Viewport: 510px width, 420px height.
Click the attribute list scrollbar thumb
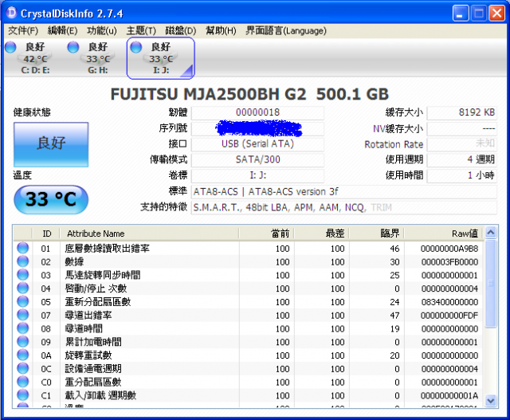491,284
